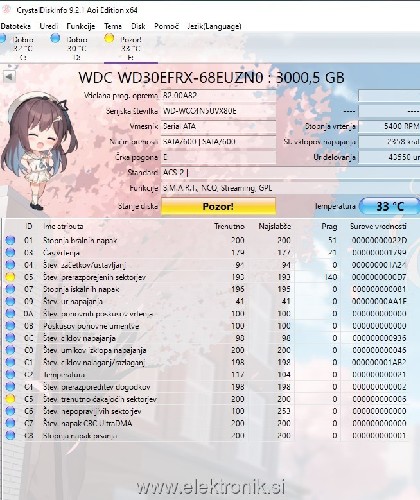
Task: Click the status icon for CRC UltraDMA row
Action: point(10,423)
